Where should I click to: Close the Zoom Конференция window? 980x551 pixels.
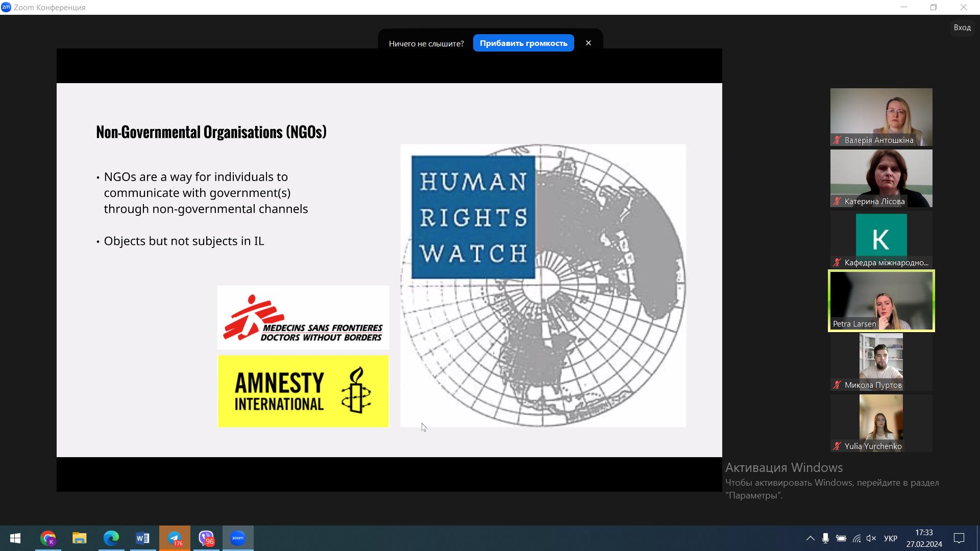pos(964,7)
